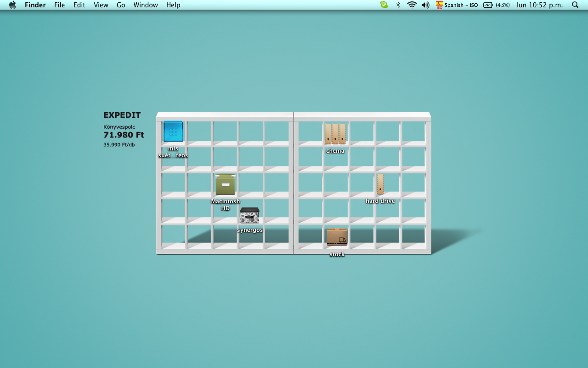Click the volume speaker icon
Image resolution: width=588 pixels, height=368 pixels.
pos(426,5)
